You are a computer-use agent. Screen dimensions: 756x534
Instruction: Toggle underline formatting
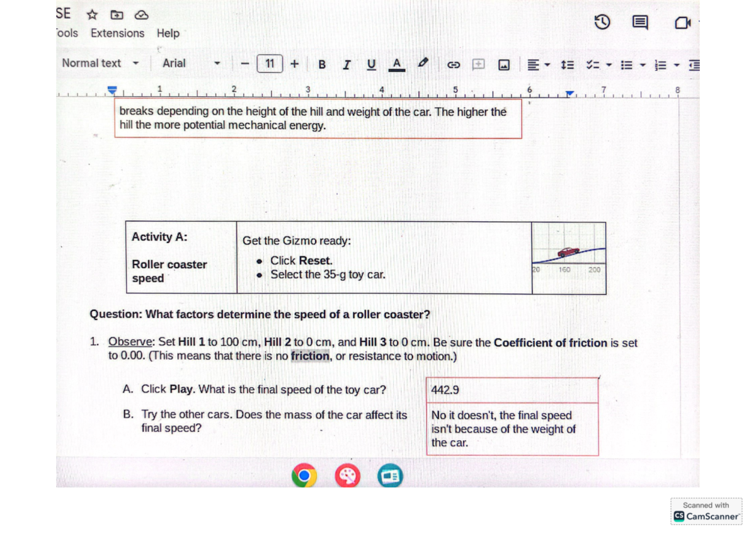click(371, 64)
